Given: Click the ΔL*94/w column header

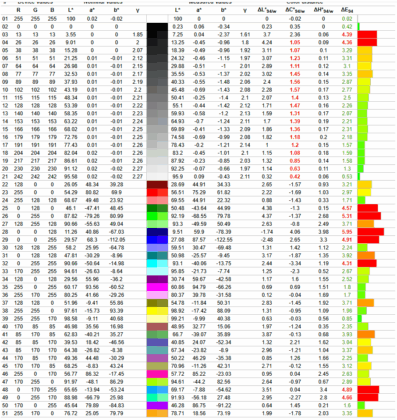Looking at the screenshot, I should [267, 10].
